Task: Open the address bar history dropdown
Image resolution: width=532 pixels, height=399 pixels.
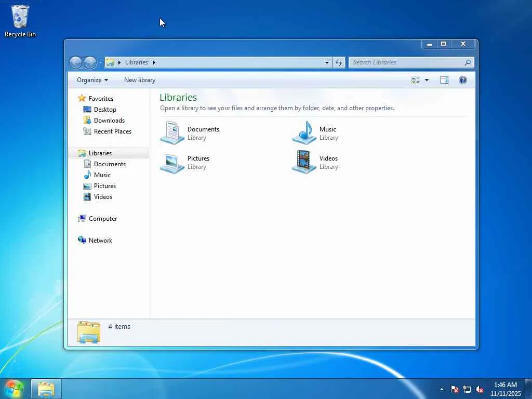Action: 327,62
